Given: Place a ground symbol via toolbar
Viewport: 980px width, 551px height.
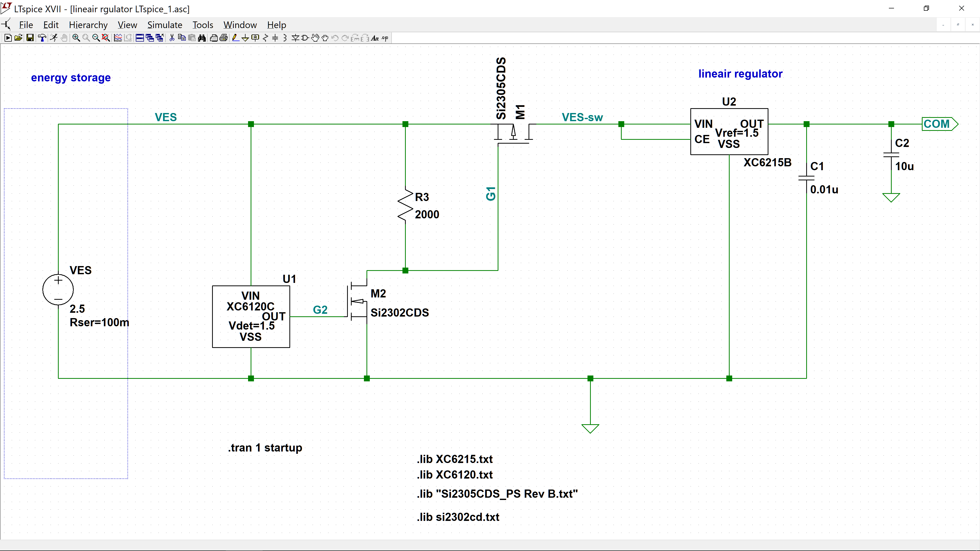Looking at the screenshot, I should [245, 38].
